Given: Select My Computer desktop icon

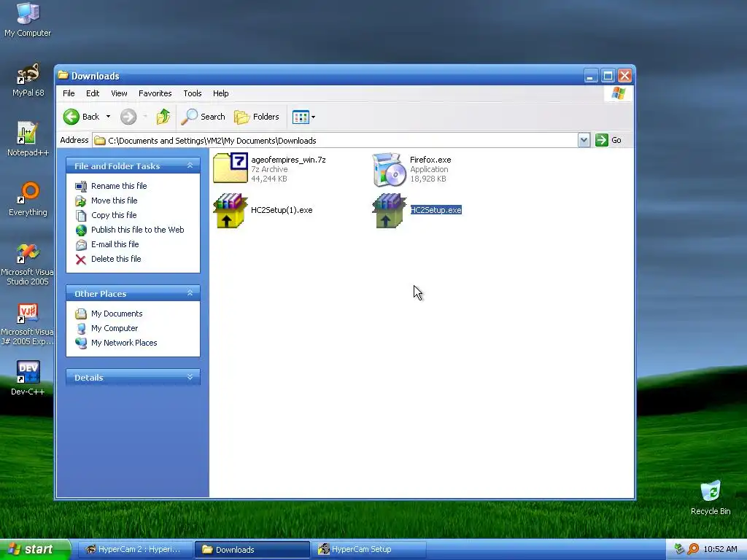Looking at the screenshot, I should click(28, 20).
